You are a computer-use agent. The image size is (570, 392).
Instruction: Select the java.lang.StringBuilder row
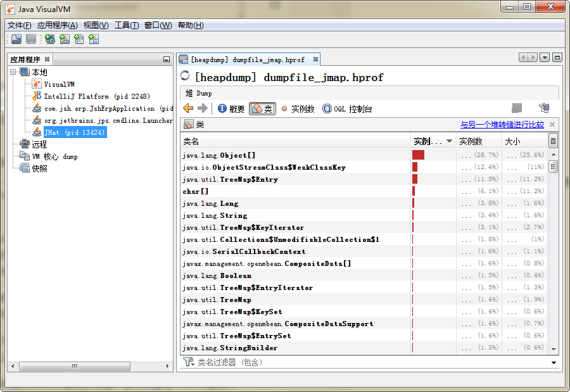point(364,348)
